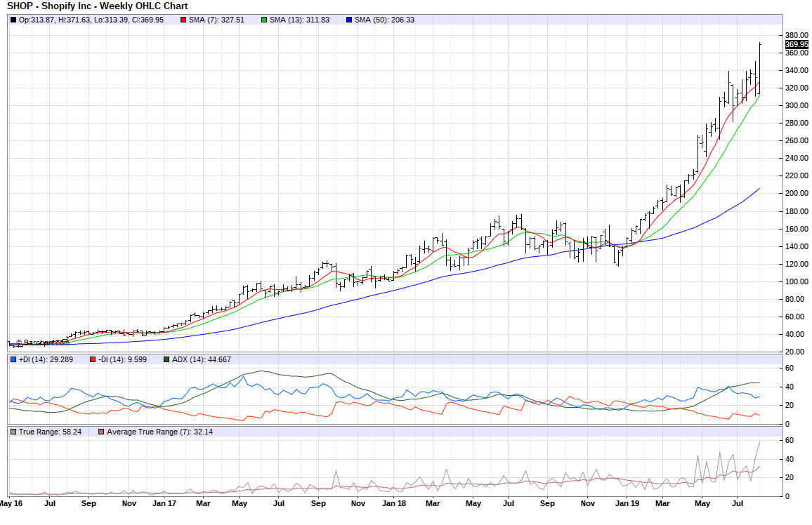The image size is (812, 525).
Task: Click the 60 label on the ADX panel axis
Action: (x=790, y=368)
